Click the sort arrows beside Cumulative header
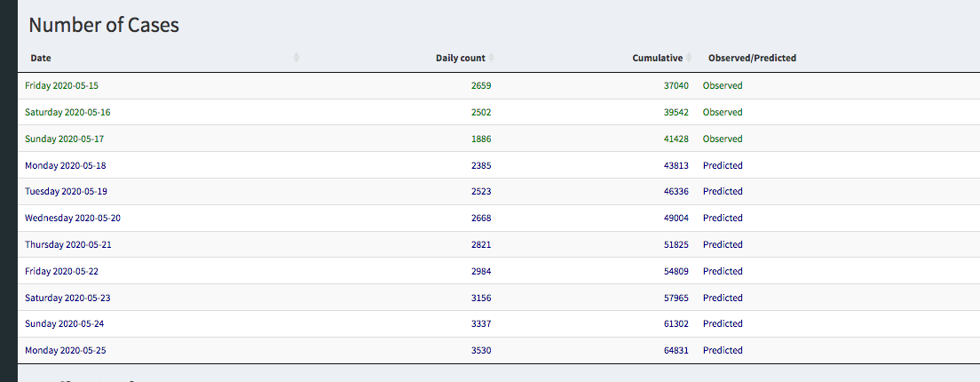The height and width of the screenshot is (382, 980). coord(689,58)
